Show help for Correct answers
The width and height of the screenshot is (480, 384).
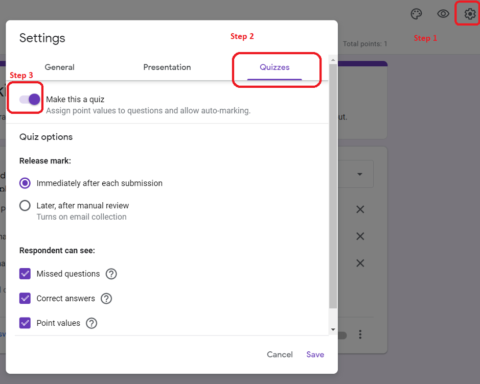(106, 298)
